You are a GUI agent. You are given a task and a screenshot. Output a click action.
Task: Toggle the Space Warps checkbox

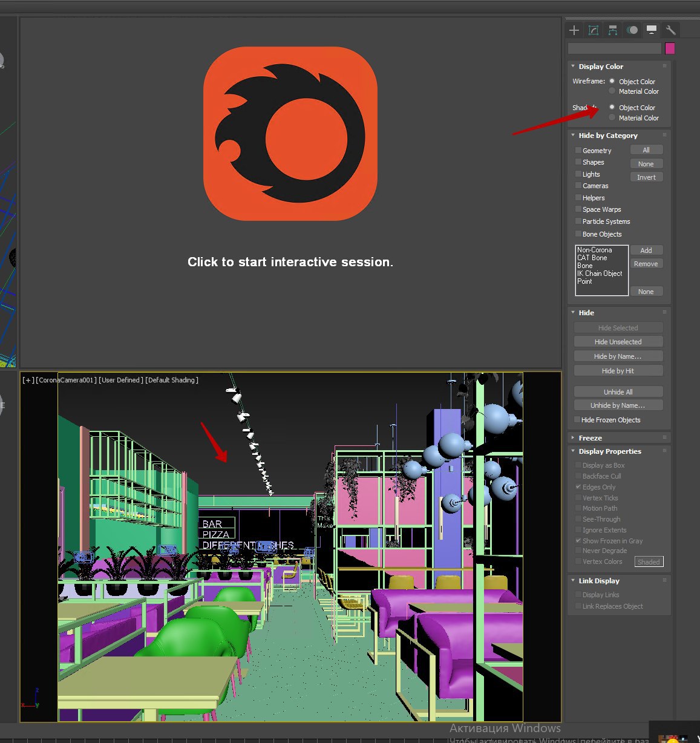(x=578, y=209)
